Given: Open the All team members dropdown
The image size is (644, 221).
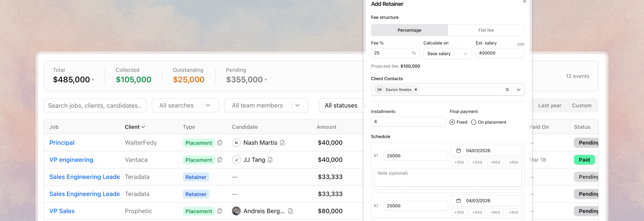Looking at the screenshot, I should pyautogui.click(x=266, y=105).
